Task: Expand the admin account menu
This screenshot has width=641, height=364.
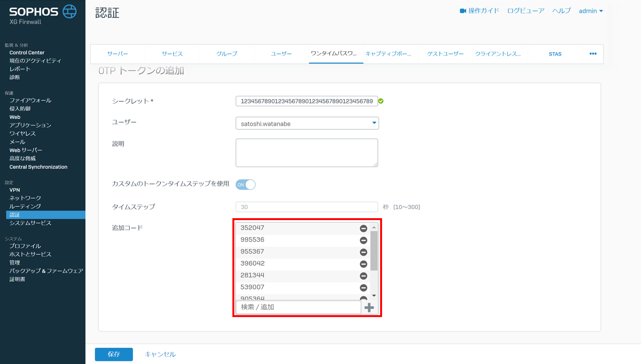Action: (x=591, y=11)
